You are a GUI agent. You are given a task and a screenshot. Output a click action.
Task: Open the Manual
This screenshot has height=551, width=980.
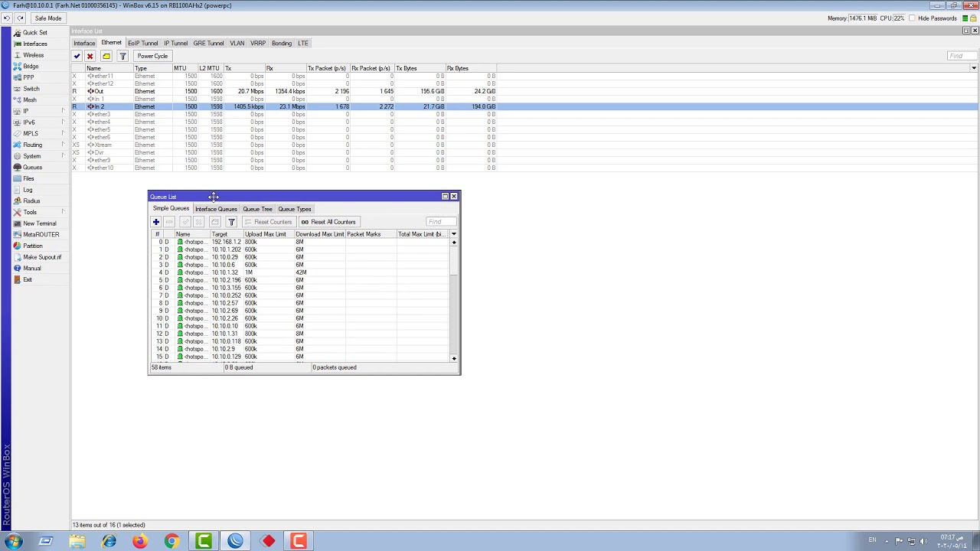coord(31,269)
